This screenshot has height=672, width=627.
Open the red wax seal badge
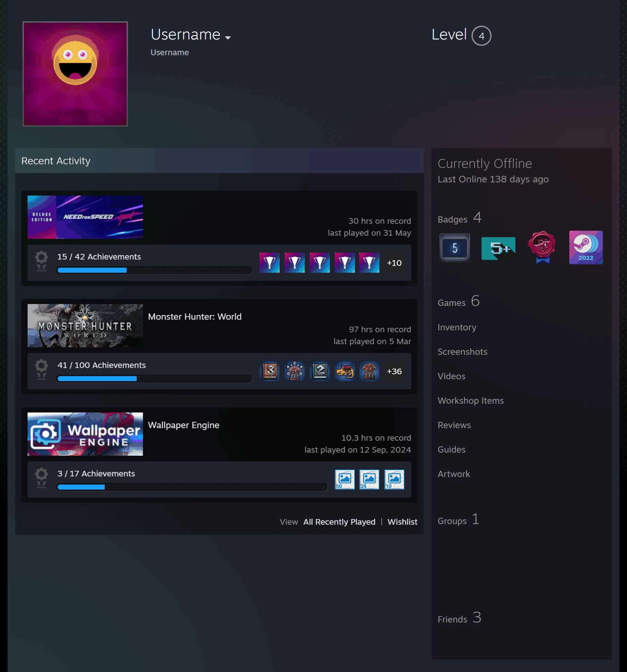[x=542, y=247]
